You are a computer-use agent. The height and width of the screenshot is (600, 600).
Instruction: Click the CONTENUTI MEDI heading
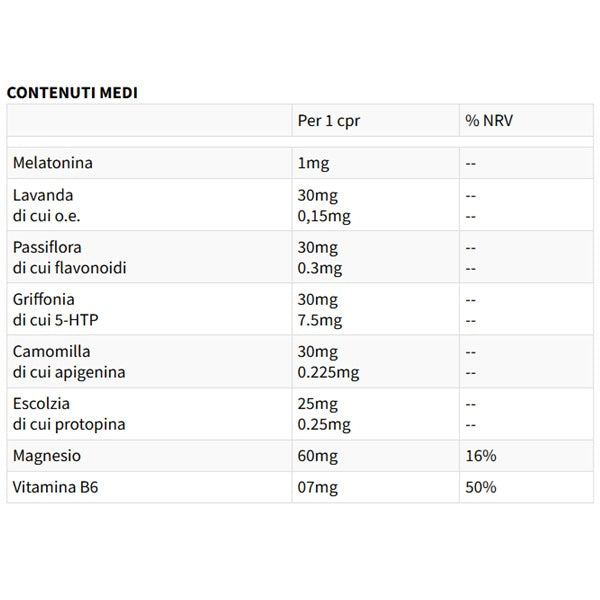coord(72,93)
